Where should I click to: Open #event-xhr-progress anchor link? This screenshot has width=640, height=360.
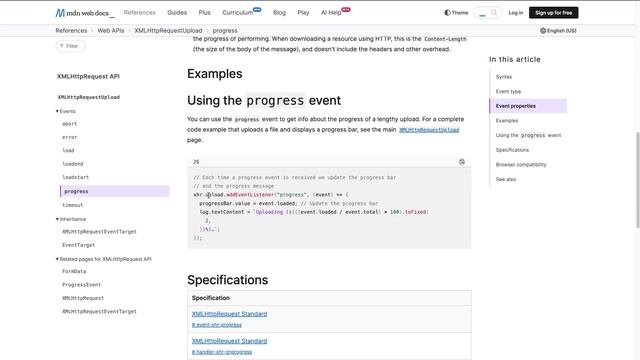(217, 325)
